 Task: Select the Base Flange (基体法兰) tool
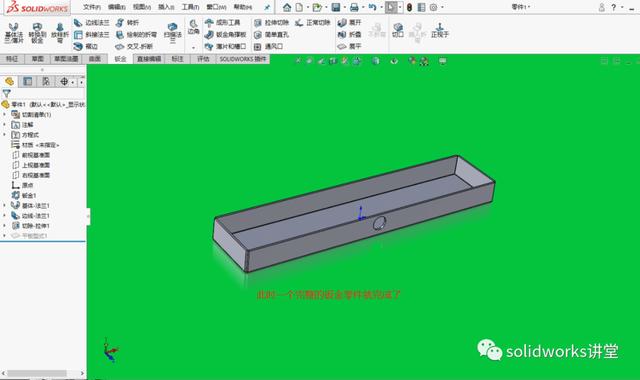pyautogui.click(x=14, y=33)
